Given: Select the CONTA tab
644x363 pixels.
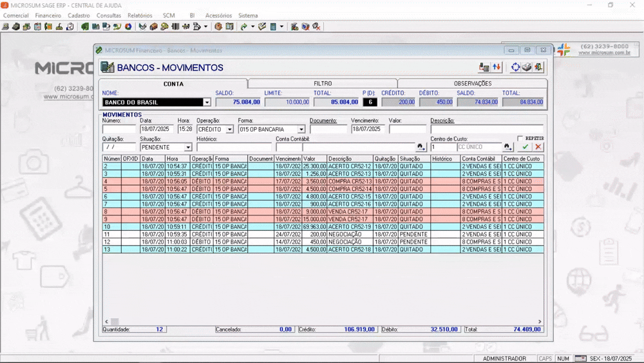Looking at the screenshot, I should click(173, 84).
